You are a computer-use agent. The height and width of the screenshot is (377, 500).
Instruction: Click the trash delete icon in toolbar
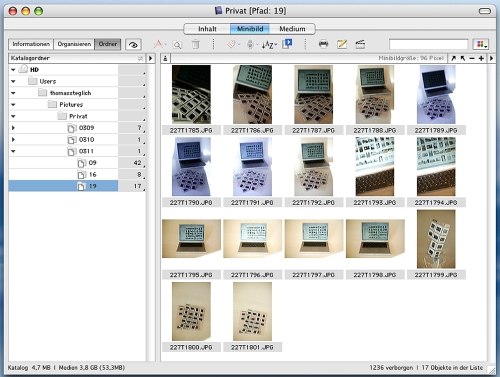click(x=196, y=44)
